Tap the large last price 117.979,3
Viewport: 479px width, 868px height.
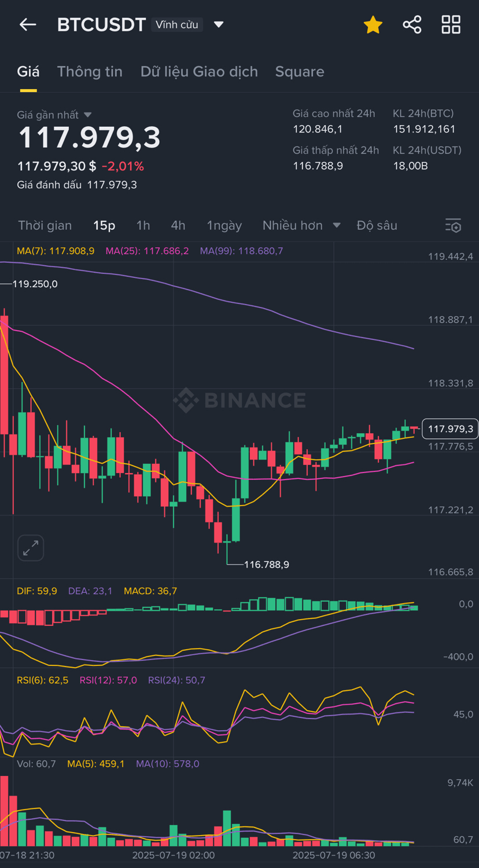[x=90, y=138]
